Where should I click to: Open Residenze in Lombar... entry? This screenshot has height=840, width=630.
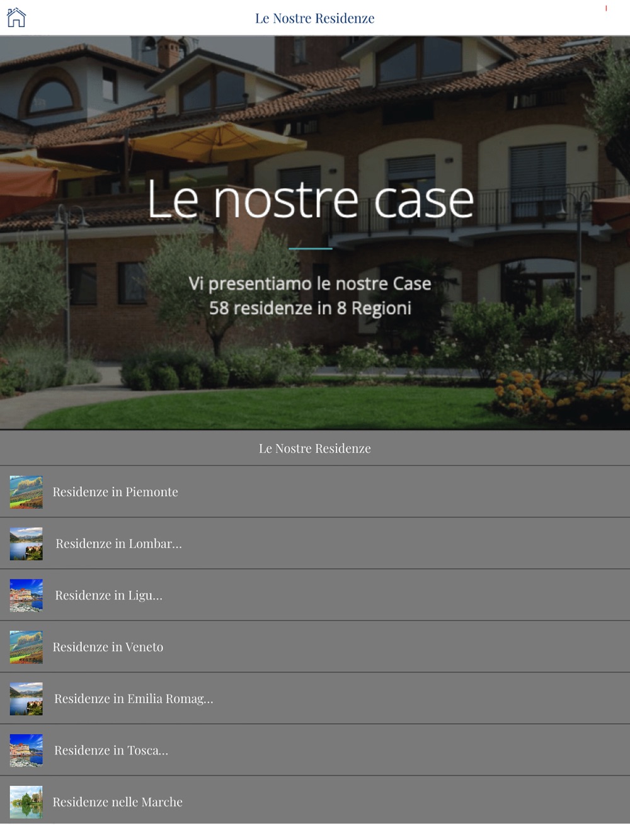point(315,543)
